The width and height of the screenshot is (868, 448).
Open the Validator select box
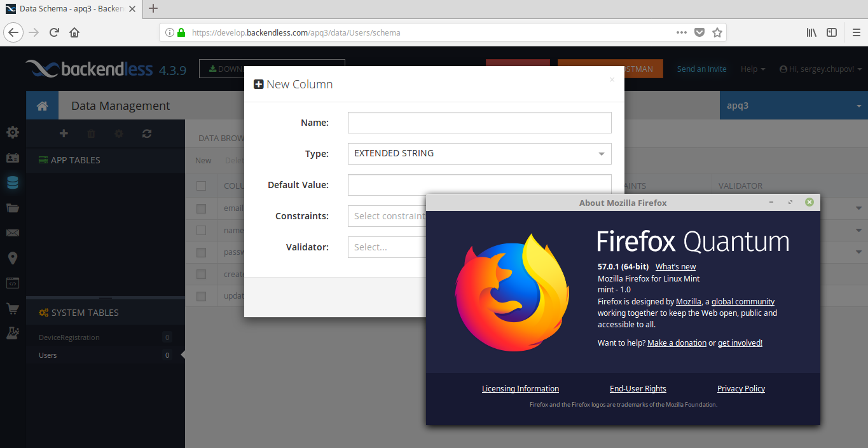[387, 247]
